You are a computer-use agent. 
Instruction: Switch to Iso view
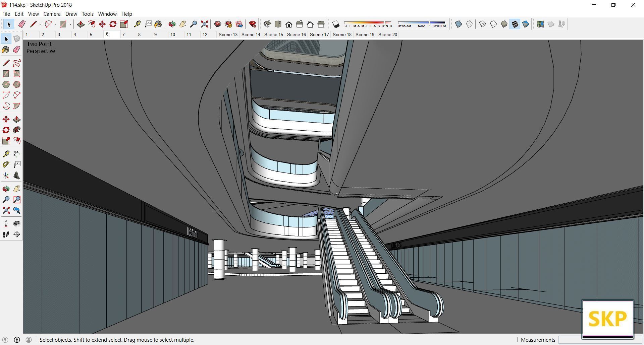[267, 24]
